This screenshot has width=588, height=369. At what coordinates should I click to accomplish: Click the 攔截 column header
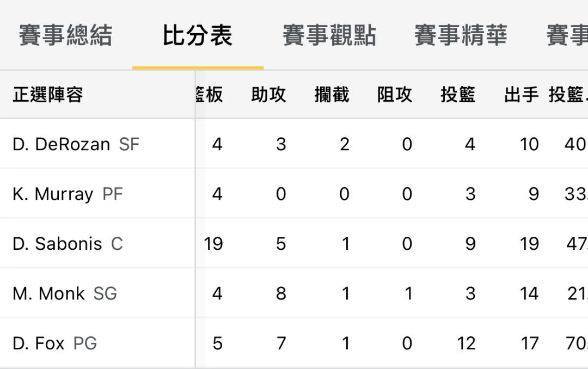tap(332, 95)
